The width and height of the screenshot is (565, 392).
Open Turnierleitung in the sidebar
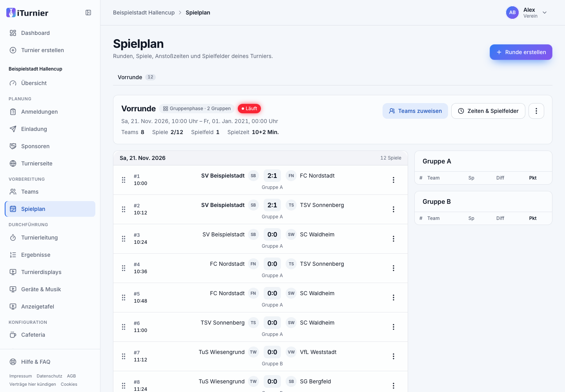(50, 238)
